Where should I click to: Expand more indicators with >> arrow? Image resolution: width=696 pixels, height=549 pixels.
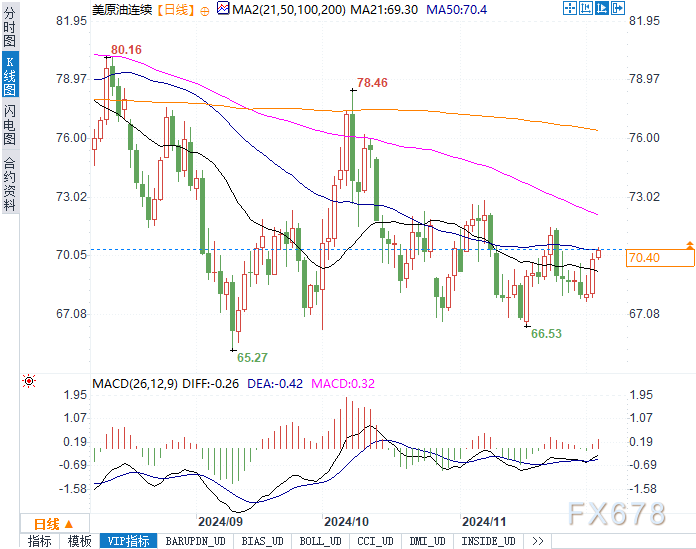click(x=538, y=541)
